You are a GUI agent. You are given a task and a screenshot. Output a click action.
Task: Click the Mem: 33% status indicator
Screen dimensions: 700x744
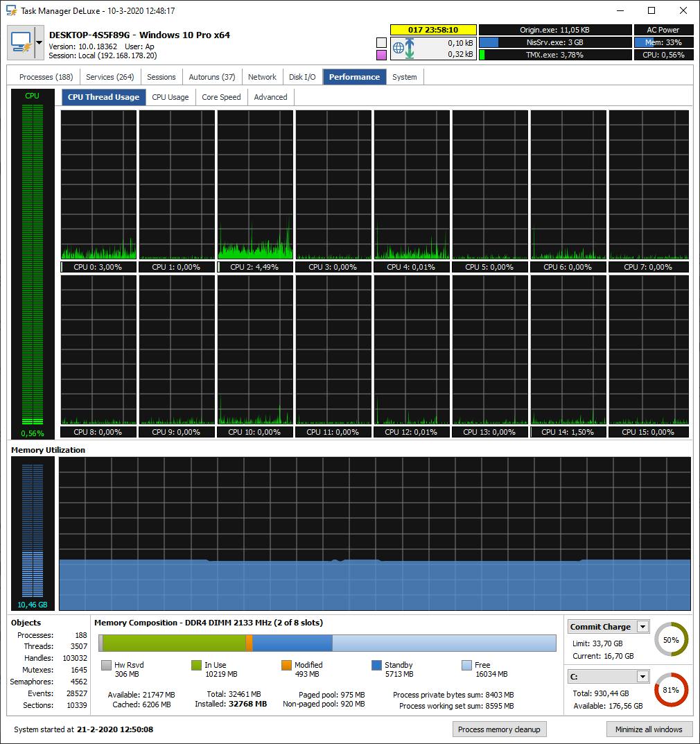point(663,42)
